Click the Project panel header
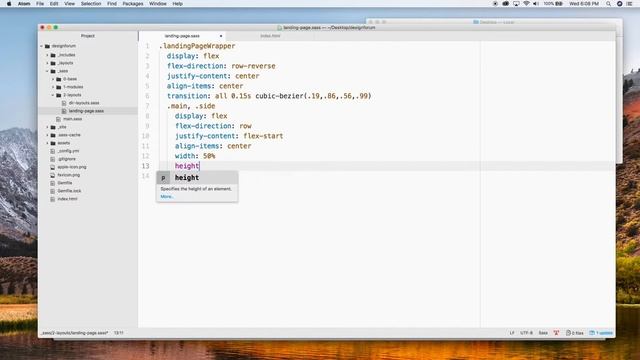 point(88,36)
